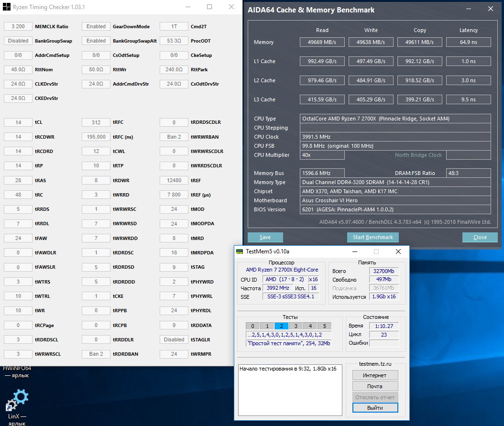
Task: Click inside the TestMem5 log text area
Action: [x=290, y=390]
